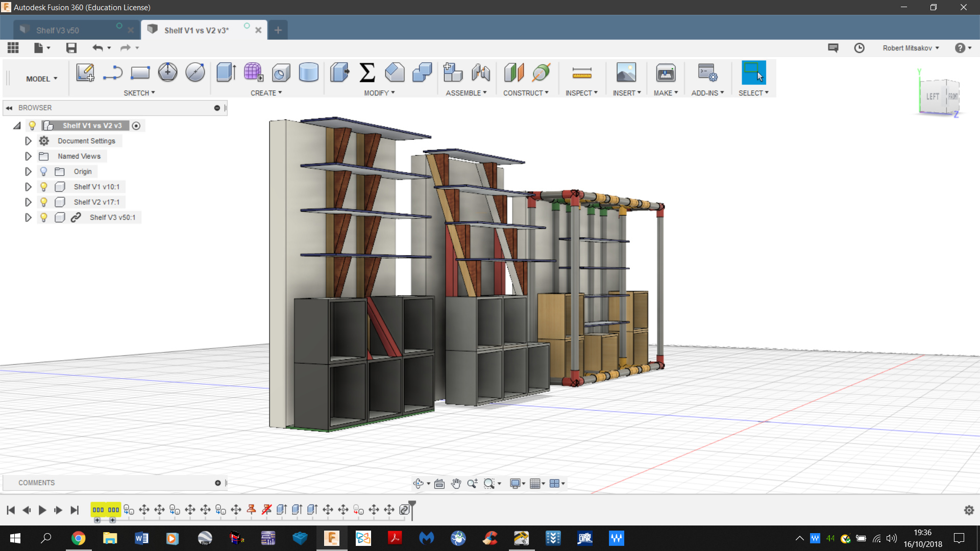Open the data panel grid icon

point(13,48)
